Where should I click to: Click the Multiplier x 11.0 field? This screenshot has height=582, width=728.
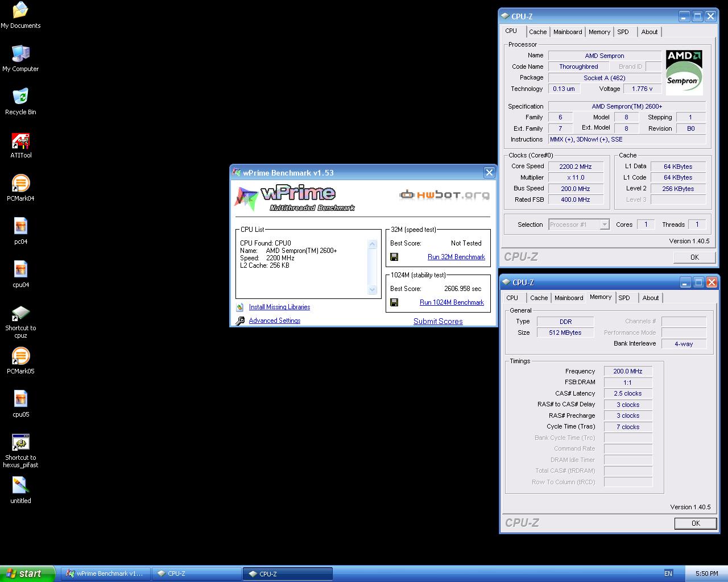click(576, 177)
